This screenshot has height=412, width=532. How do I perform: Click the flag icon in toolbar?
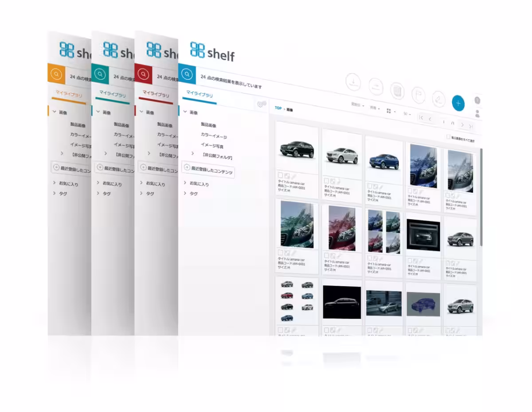tap(418, 94)
